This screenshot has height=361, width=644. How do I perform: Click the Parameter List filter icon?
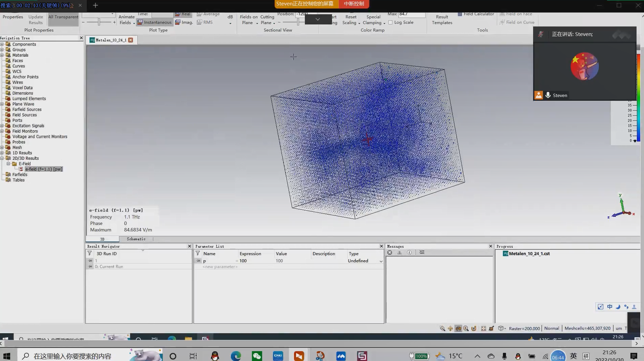[x=198, y=253]
